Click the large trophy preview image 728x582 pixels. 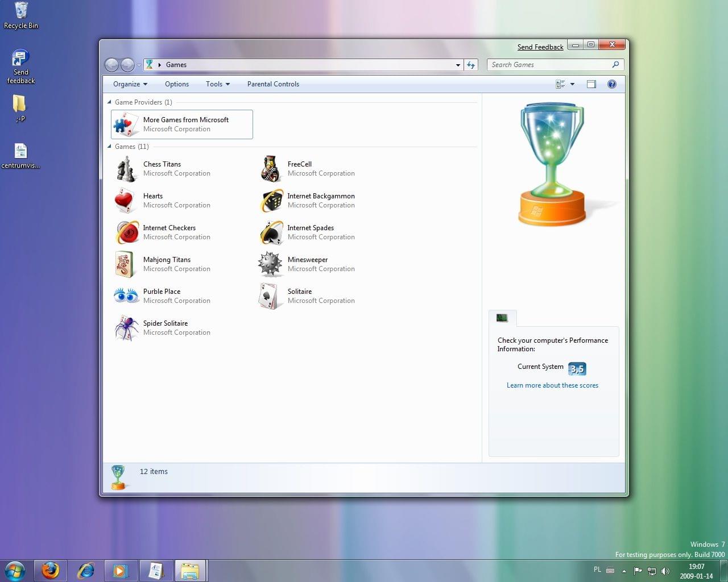pos(552,164)
